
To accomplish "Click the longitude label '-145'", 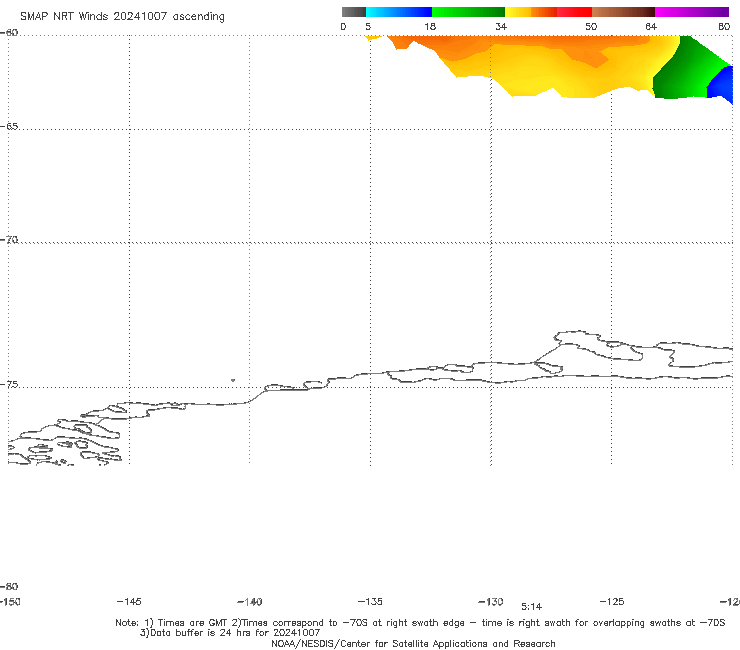I will coord(129,602).
